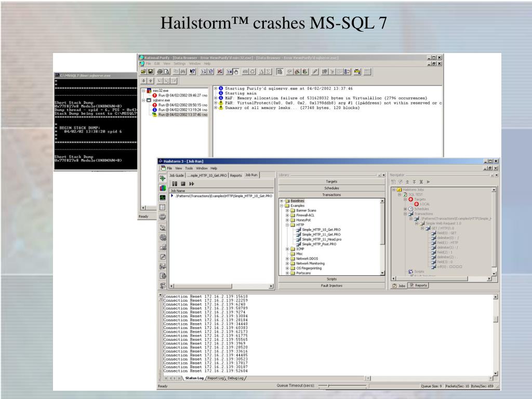Click the Sigma summary icon in Purify toolbar
This screenshot has height=399, width=532.
tap(269, 72)
